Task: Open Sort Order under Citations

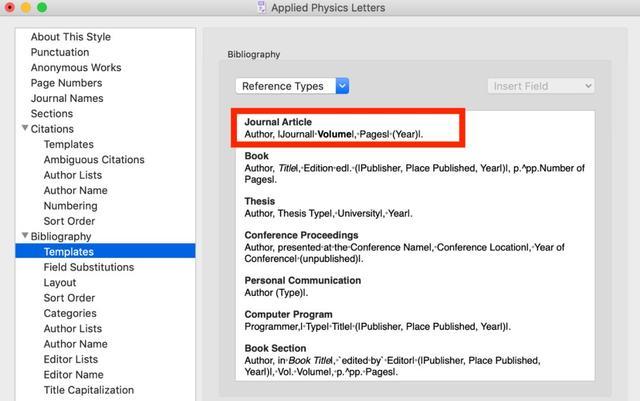Action: pos(69,221)
